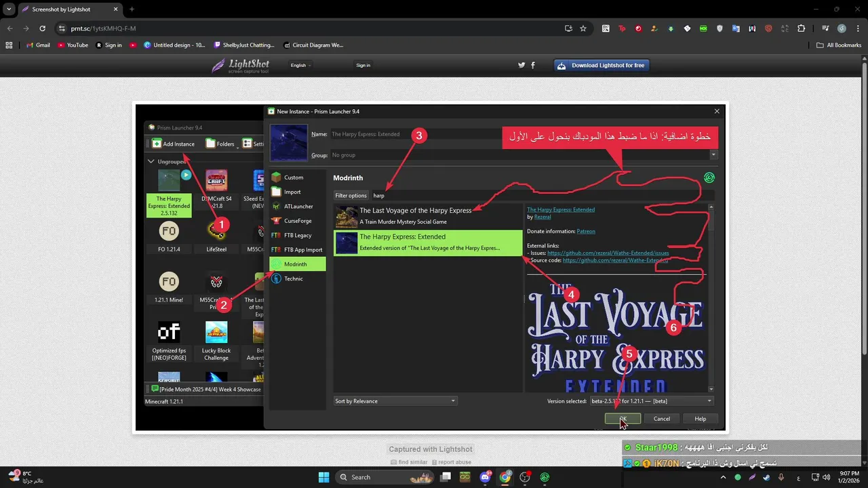Click the Patreon donate link
Screen dimensions: 868x488
point(586,231)
